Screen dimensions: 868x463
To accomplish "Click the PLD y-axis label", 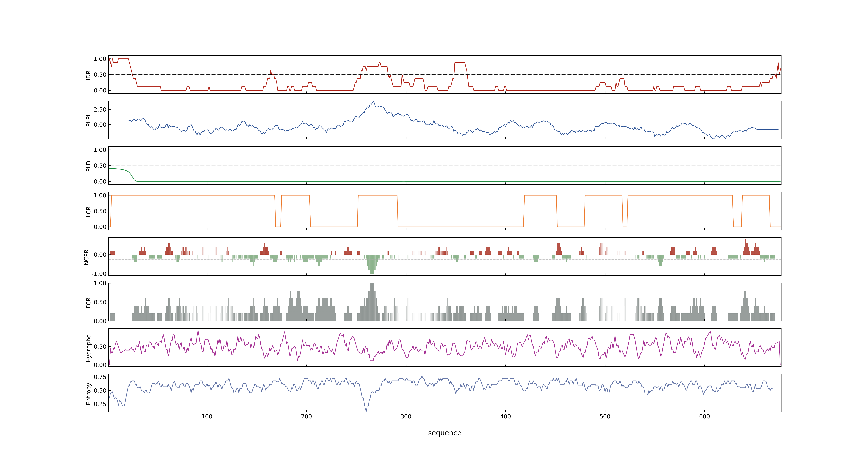I will click(88, 166).
